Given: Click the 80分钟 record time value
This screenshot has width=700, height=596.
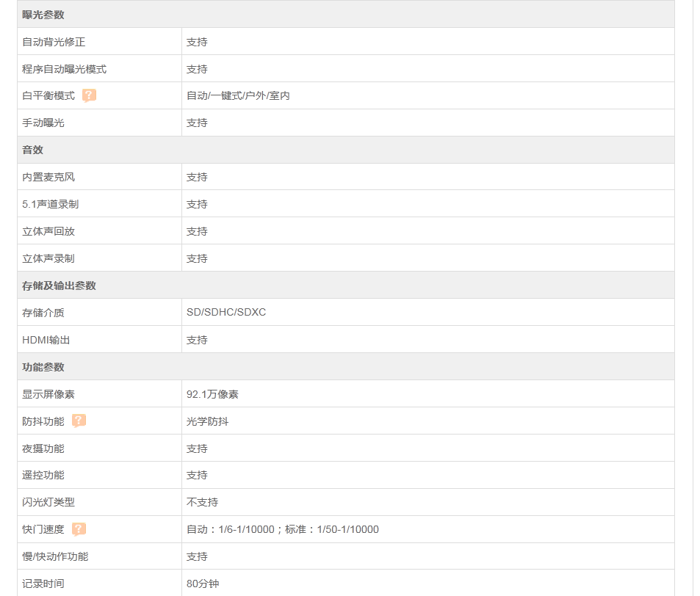Looking at the screenshot, I should 203,584.
